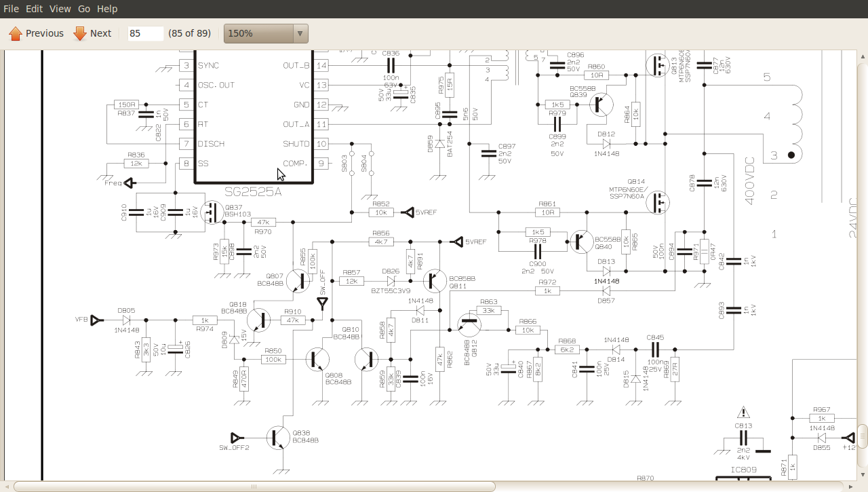Click the Q808 transistor label
The image size is (868, 492).
(x=334, y=375)
